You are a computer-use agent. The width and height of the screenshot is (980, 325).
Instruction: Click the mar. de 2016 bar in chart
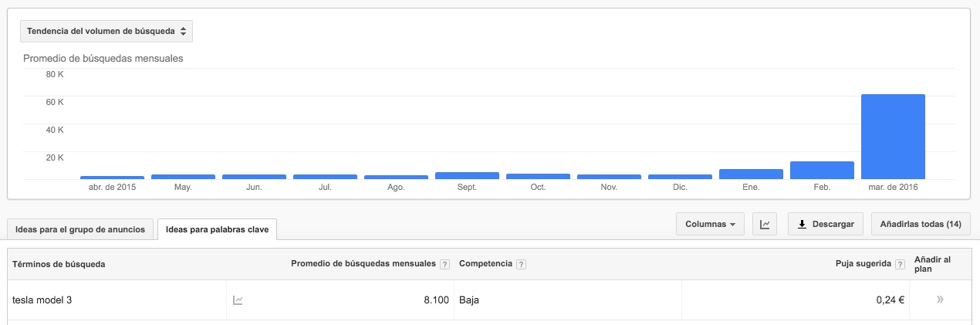(x=893, y=137)
